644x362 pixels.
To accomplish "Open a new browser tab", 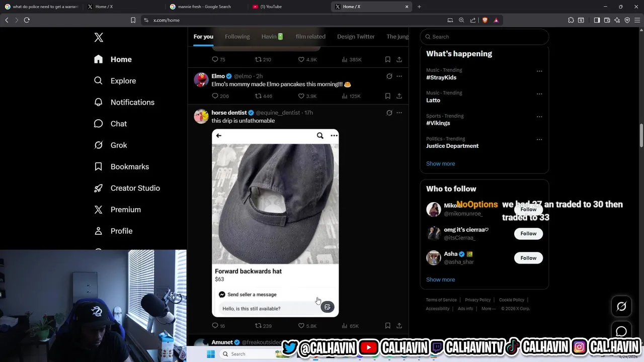I will [419, 7].
